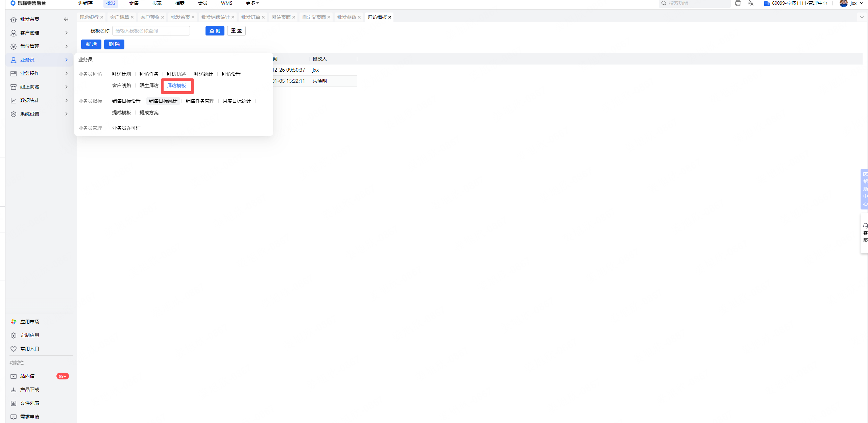868x423 pixels.
Task: Collapse sidebar using the arrow icon
Action: [x=66, y=19]
